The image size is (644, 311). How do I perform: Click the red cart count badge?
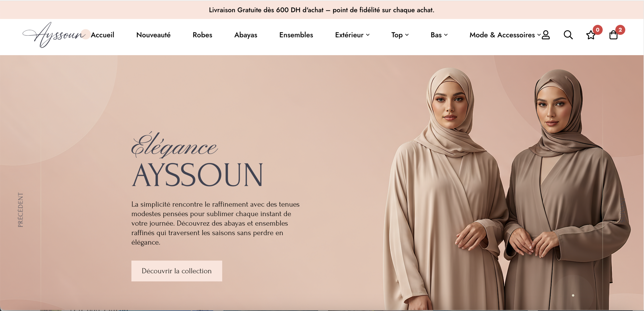(x=620, y=30)
